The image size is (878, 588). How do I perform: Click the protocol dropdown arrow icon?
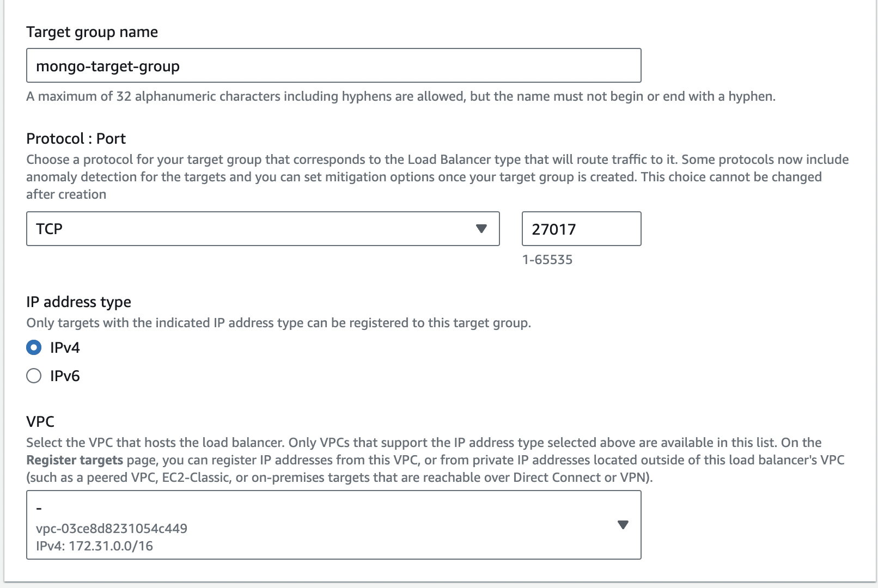[481, 229]
